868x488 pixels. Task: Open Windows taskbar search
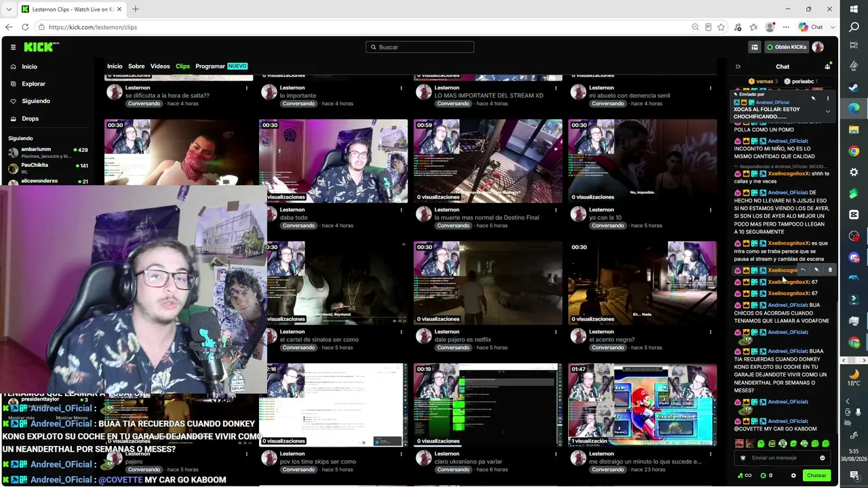tap(854, 27)
